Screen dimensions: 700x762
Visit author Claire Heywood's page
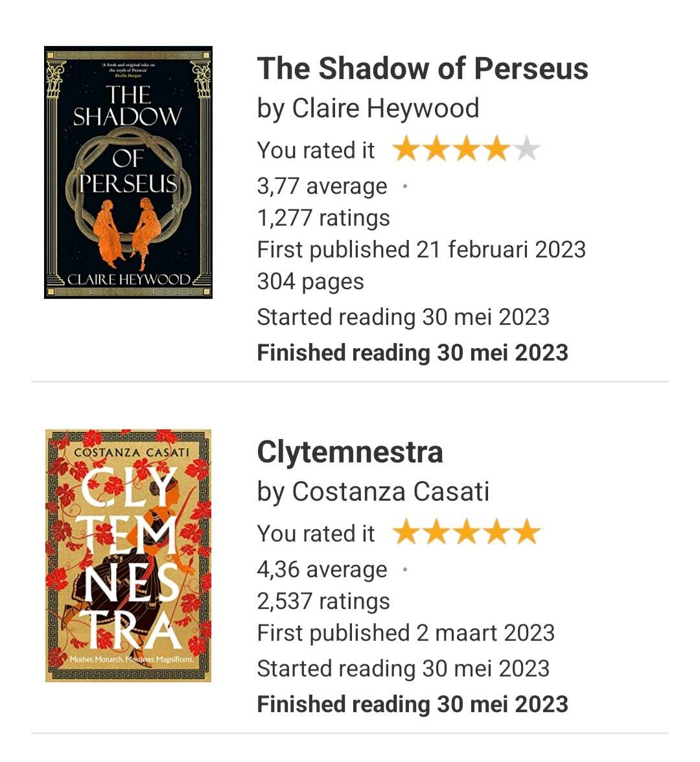[386, 108]
